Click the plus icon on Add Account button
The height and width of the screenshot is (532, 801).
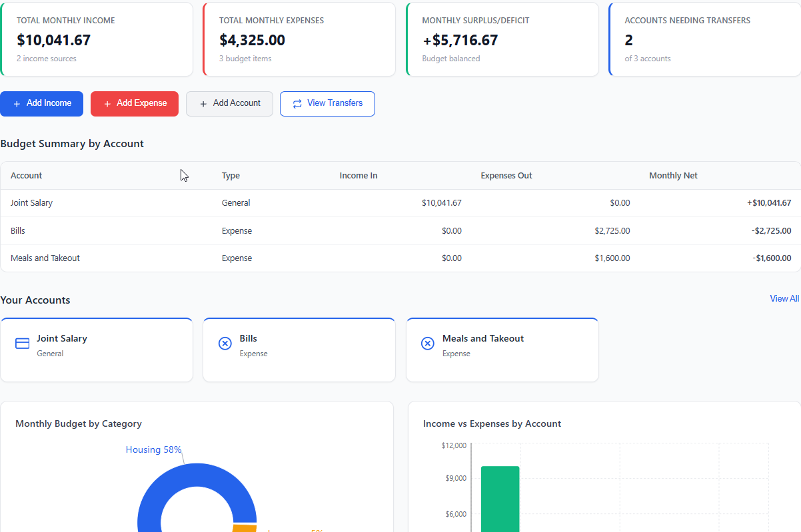203,103
